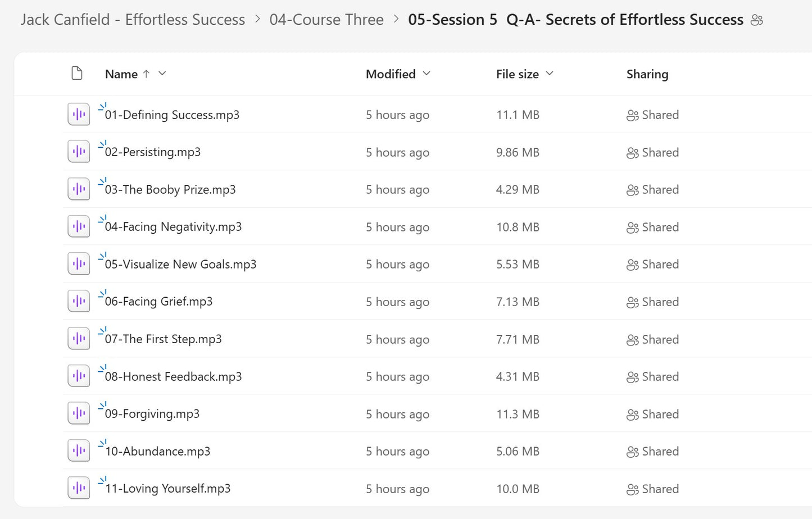Viewport: 812px width, 519px height.
Task: Click the audio icon for 01-Defining Success.mp3
Action: pos(78,114)
